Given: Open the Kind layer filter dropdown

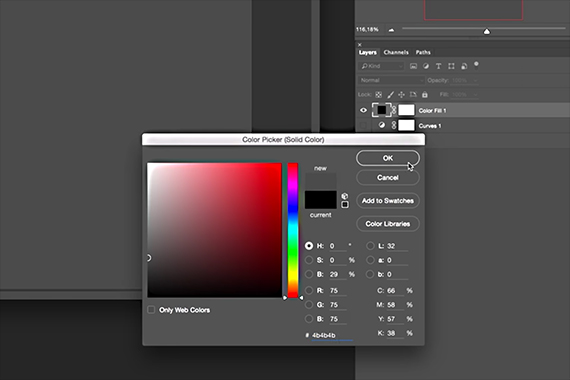Looking at the screenshot, I should click(x=381, y=66).
